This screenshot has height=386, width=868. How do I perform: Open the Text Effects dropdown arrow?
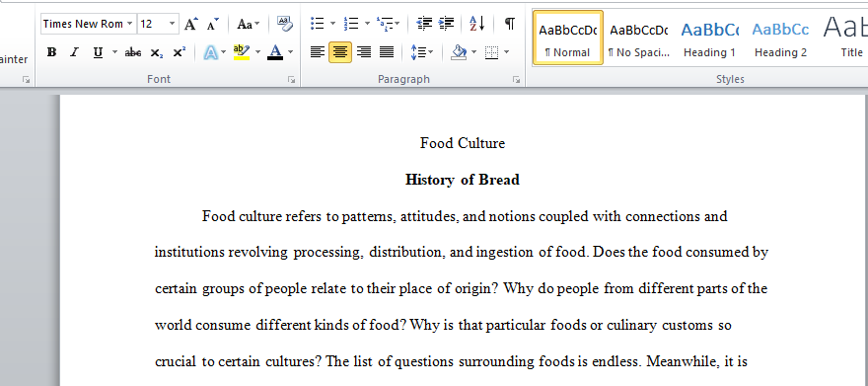coord(224,52)
